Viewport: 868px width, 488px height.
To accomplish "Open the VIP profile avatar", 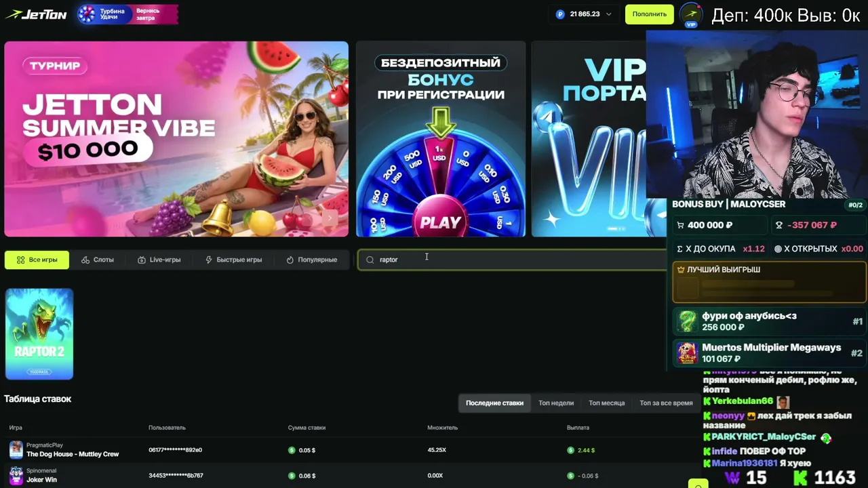I will click(691, 15).
